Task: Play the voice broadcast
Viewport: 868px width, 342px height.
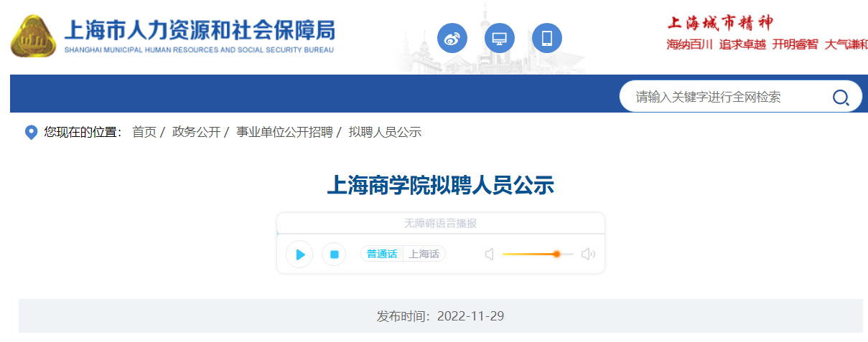Action: (x=299, y=254)
